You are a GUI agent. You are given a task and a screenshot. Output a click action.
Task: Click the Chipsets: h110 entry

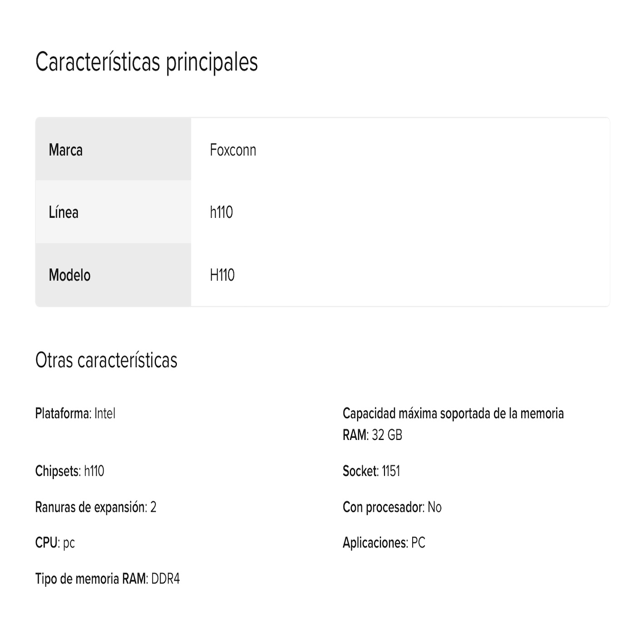pos(70,471)
